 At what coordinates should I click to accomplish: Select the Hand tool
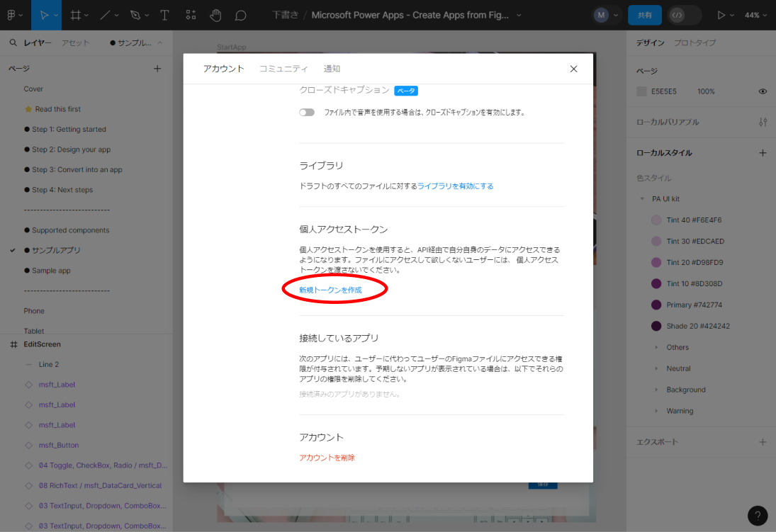coord(215,16)
